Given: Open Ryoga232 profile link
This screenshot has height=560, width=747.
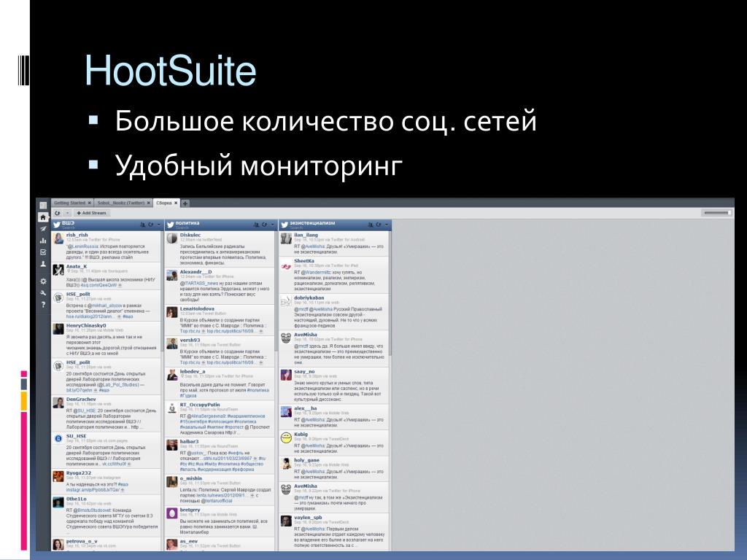Looking at the screenshot, I should 79,472.
